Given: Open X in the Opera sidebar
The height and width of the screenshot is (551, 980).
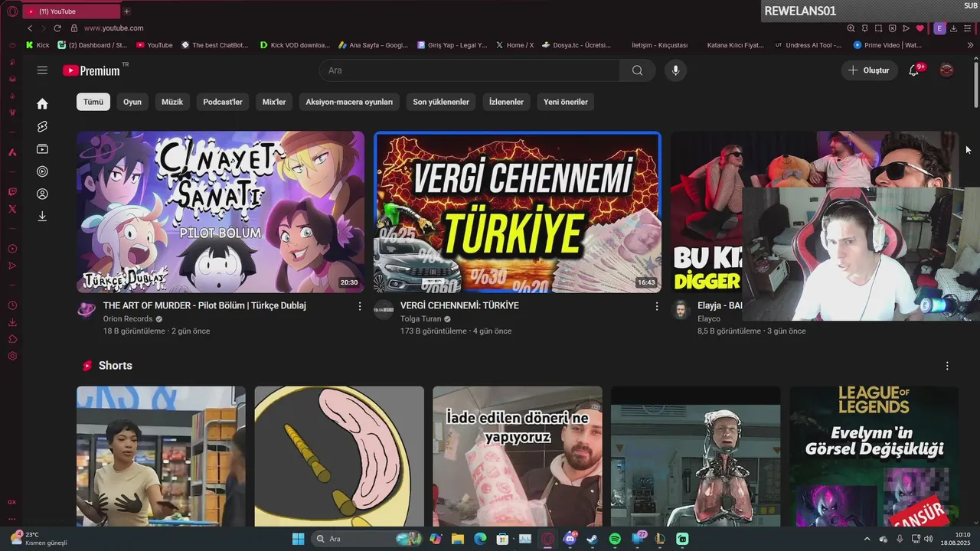Looking at the screenshot, I should point(12,209).
